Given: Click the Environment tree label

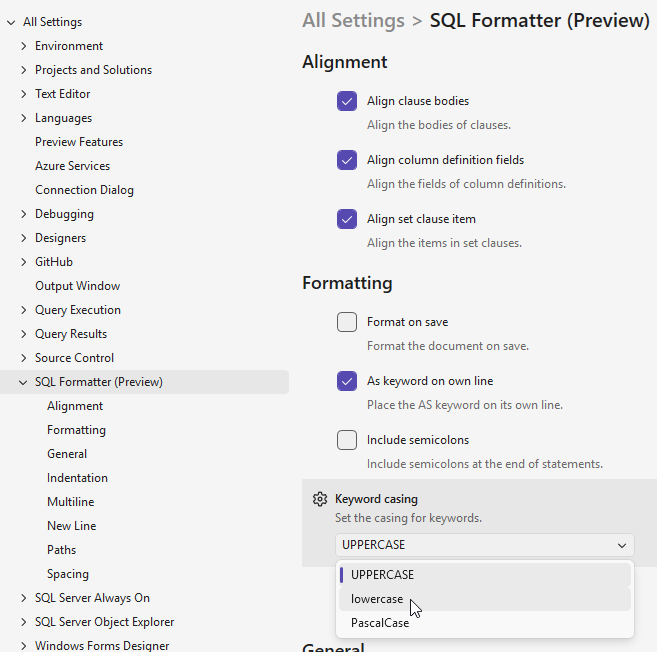Looking at the screenshot, I should (x=69, y=46).
